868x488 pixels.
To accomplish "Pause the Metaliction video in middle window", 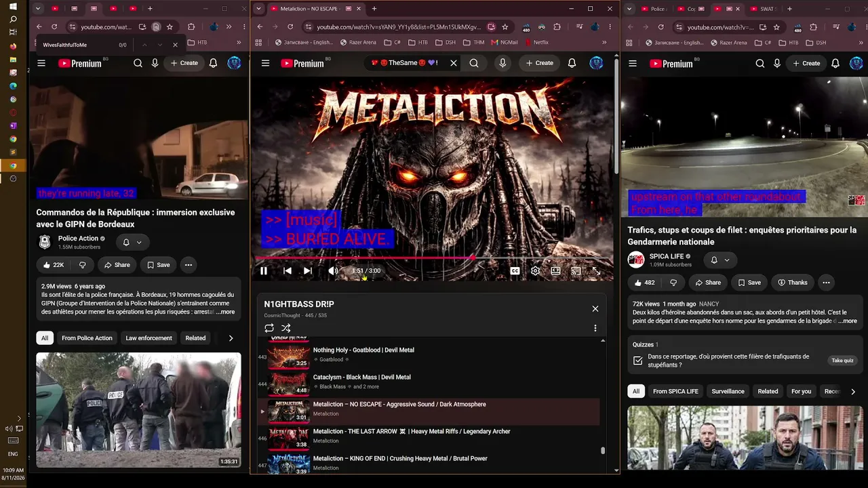I will tap(264, 270).
